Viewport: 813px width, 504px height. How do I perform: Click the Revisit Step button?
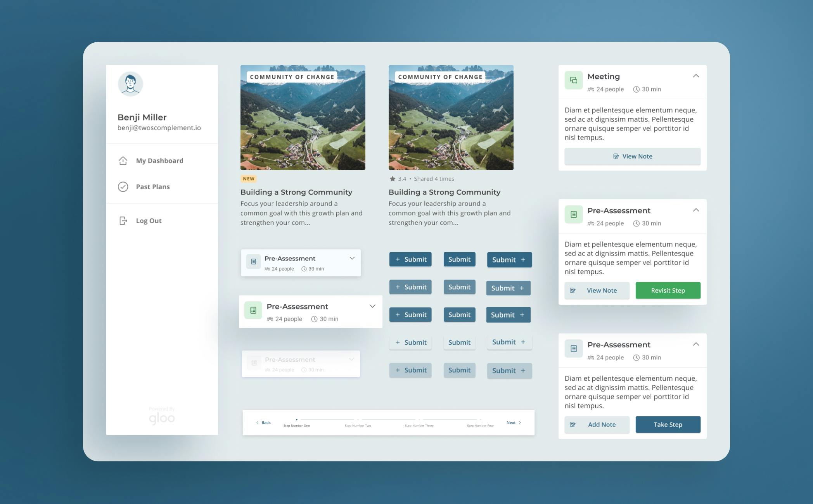point(667,290)
